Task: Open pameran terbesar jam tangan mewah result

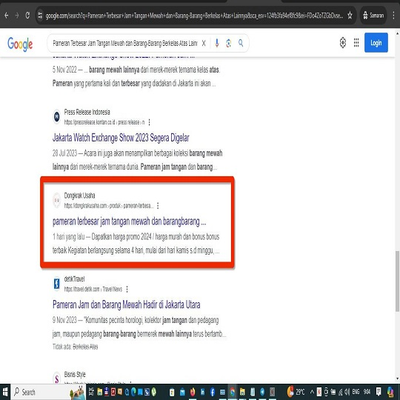Action: tap(129, 221)
